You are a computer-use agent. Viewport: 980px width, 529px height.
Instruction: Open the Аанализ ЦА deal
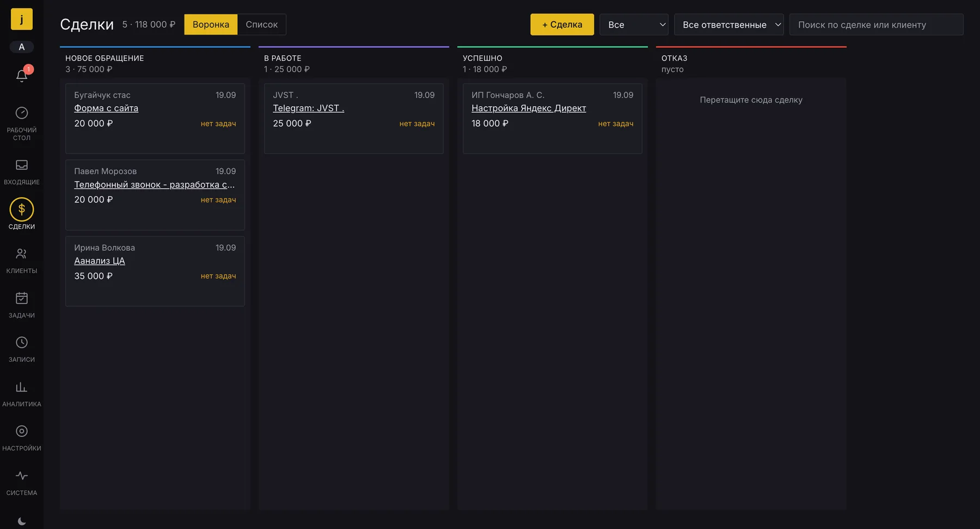pyautogui.click(x=100, y=261)
